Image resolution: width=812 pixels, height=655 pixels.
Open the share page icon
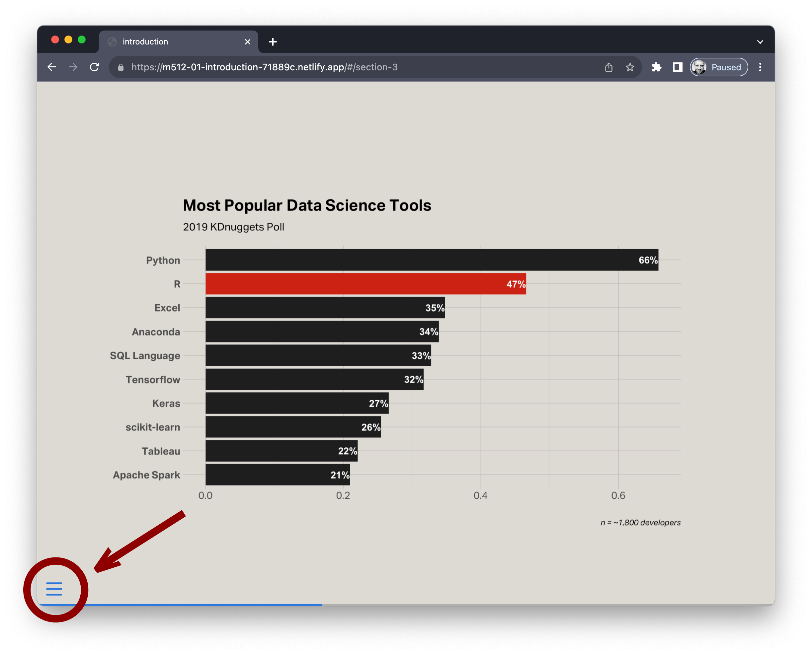609,67
